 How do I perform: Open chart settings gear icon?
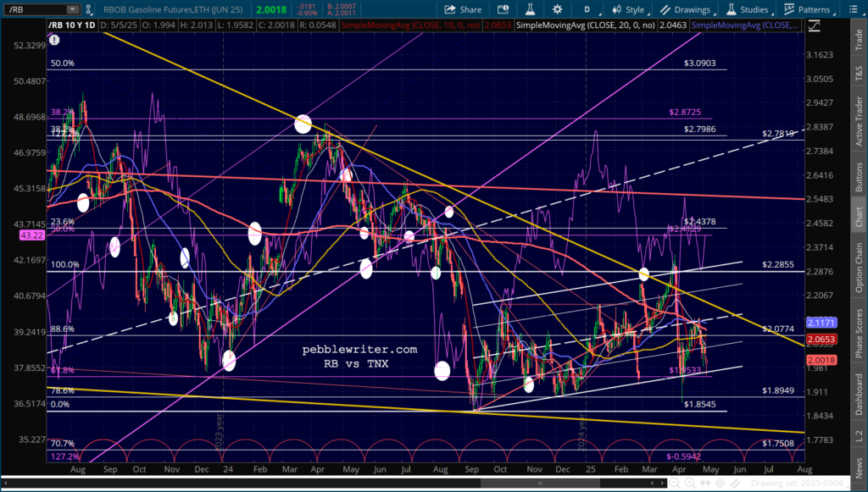(557, 9)
